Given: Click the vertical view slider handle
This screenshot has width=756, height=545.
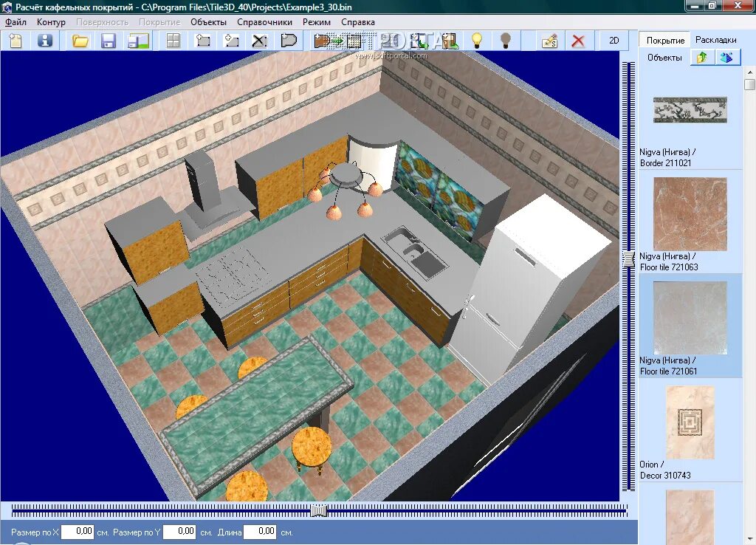Looking at the screenshot, I should pyautogui.click(x=628, y=259).
